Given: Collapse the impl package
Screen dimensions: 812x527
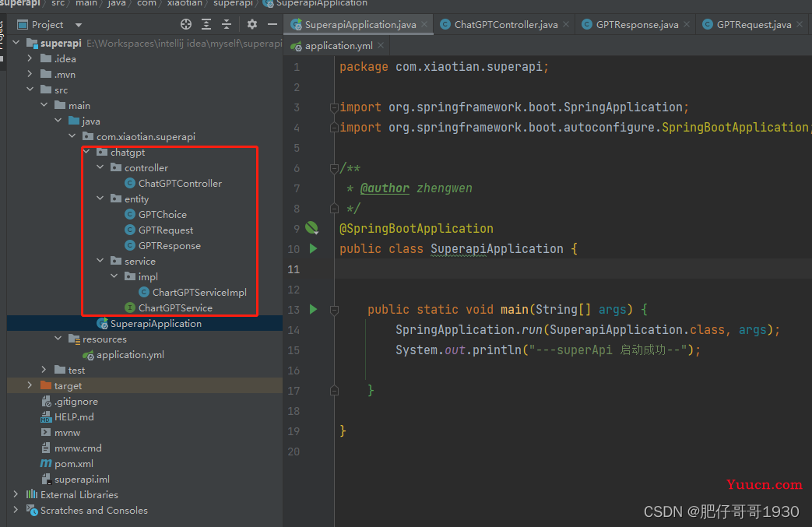Looking at the screenshot, I should 114,276.
